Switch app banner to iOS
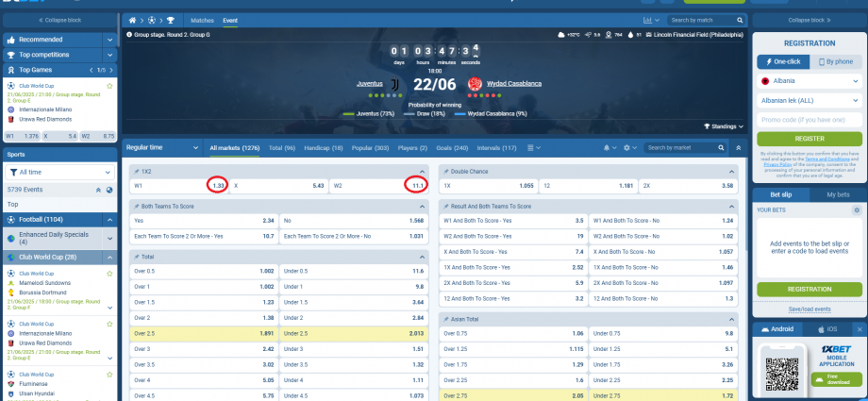 click(x=827, y=329)
